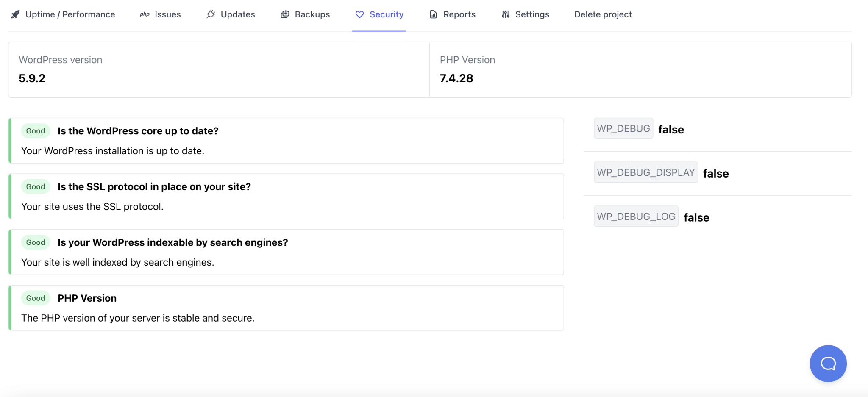Click PHP Version heading in check list
Image resolution: width=868 pixels, height=397 pixels.
(87, 298)
